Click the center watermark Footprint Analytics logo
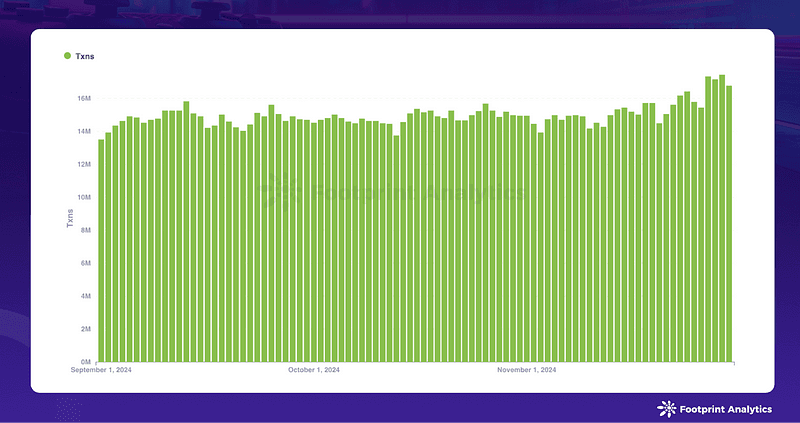This screenshot has width=800, height=423. click(x=393, y=193)
